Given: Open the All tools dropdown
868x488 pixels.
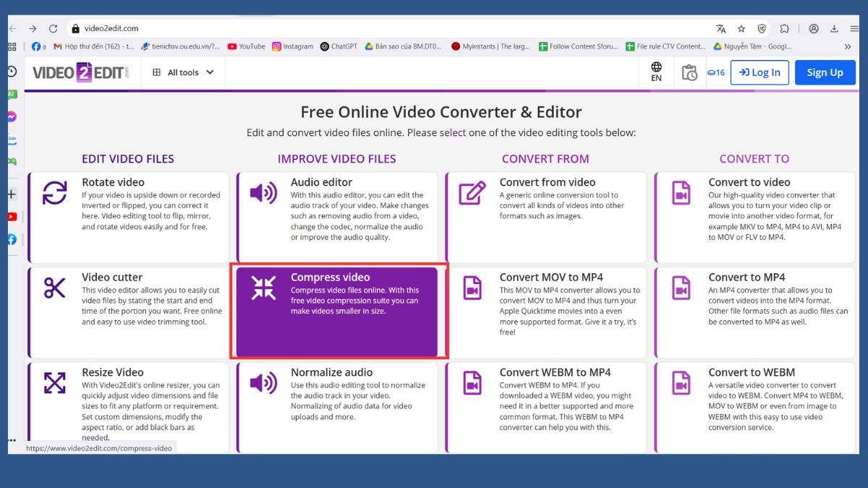Looking at the screenshot, I should pyautogui.click(x=182, y=72).
